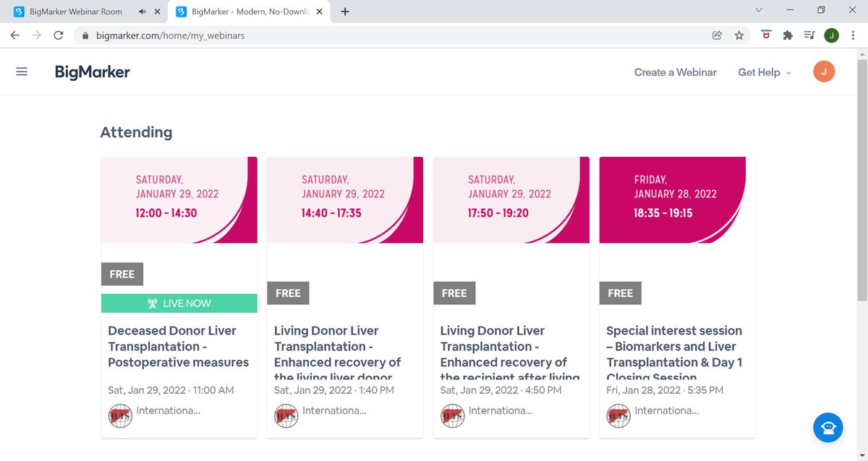Expand the Get Help dropdown
This screenshot has width=868, height=461.
765,72
